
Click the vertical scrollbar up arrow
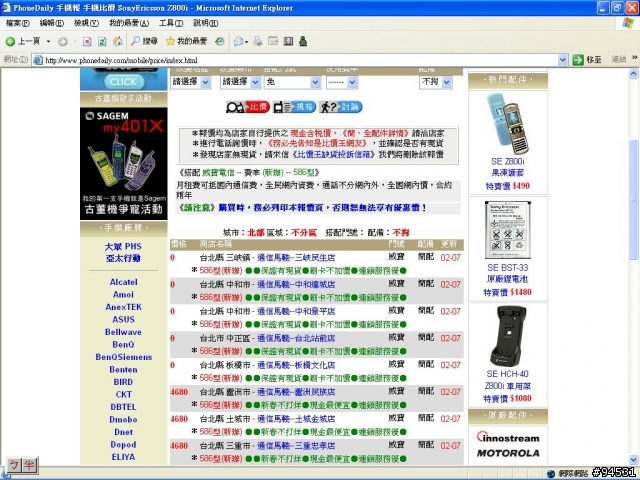[633, 73]
